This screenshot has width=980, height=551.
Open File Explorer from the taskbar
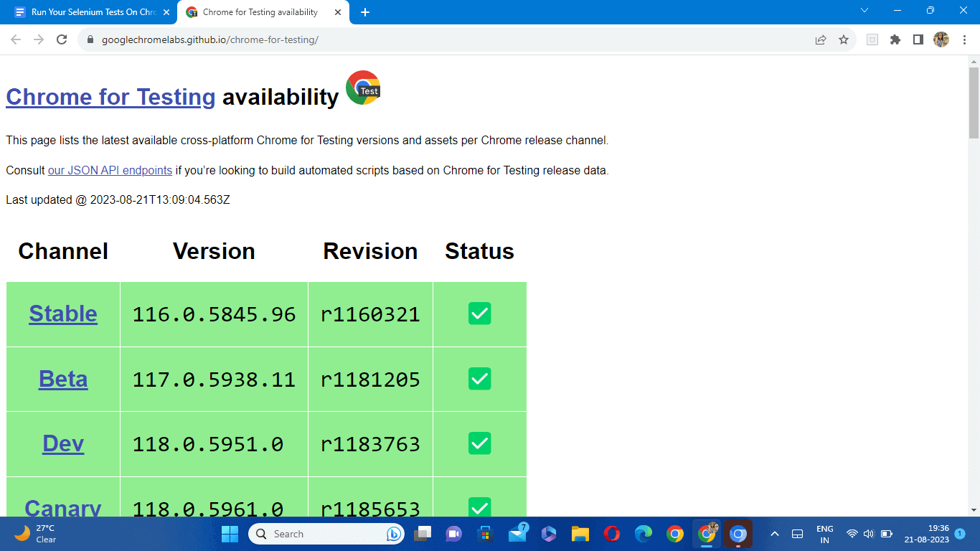(580, 534)
